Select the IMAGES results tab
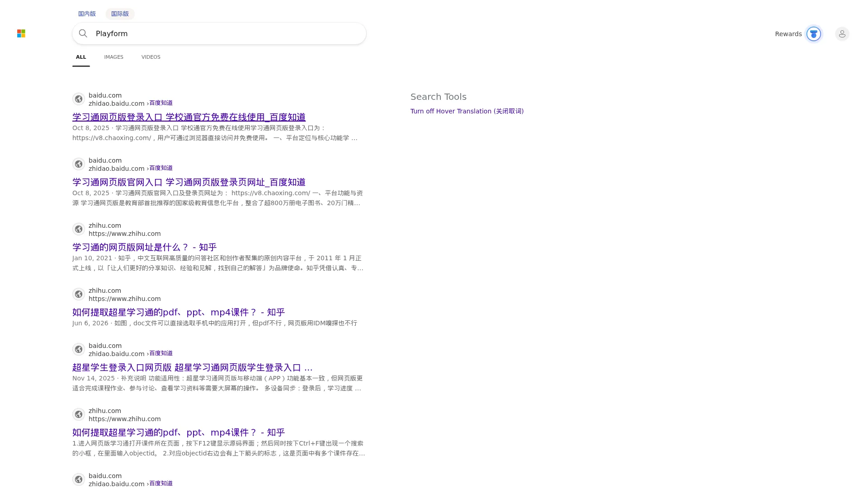The image size is (868, 488). click(x=113, y=57)
